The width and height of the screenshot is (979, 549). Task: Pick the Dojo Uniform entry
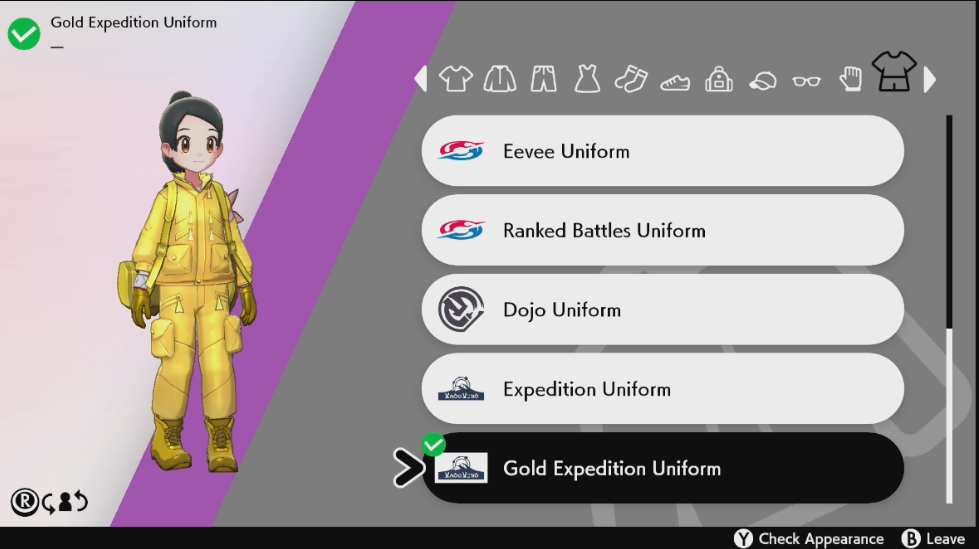662,310
